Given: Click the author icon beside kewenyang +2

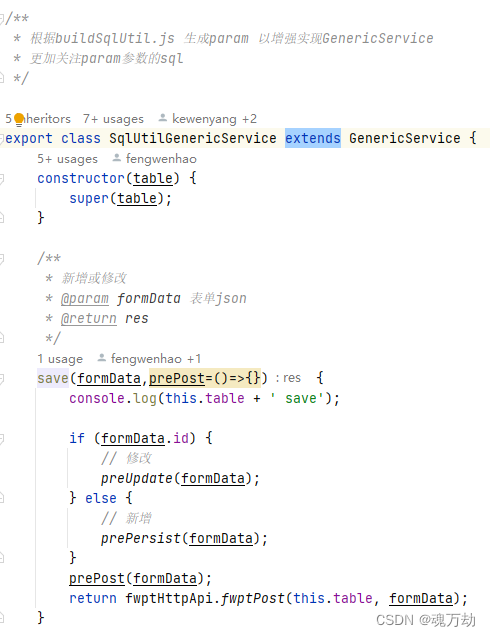Looking at the screenshot, I should pyautogui.click(x=163, y=118).
